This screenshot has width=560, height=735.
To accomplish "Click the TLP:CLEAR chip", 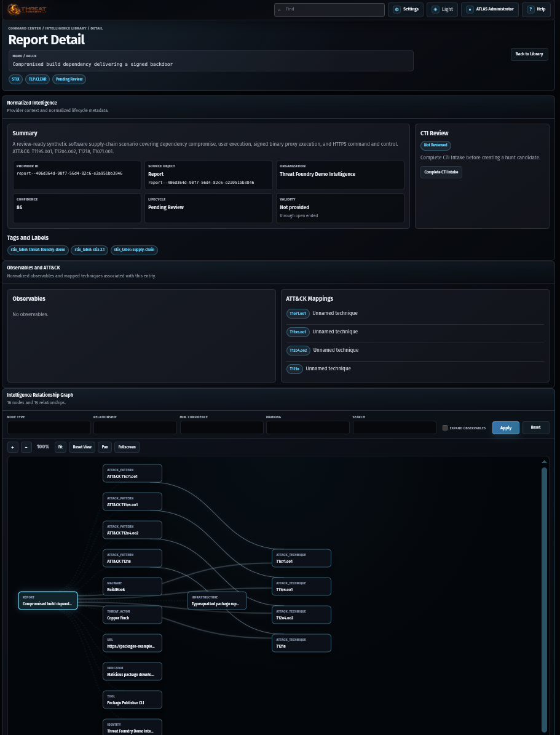I will point(37,79).
